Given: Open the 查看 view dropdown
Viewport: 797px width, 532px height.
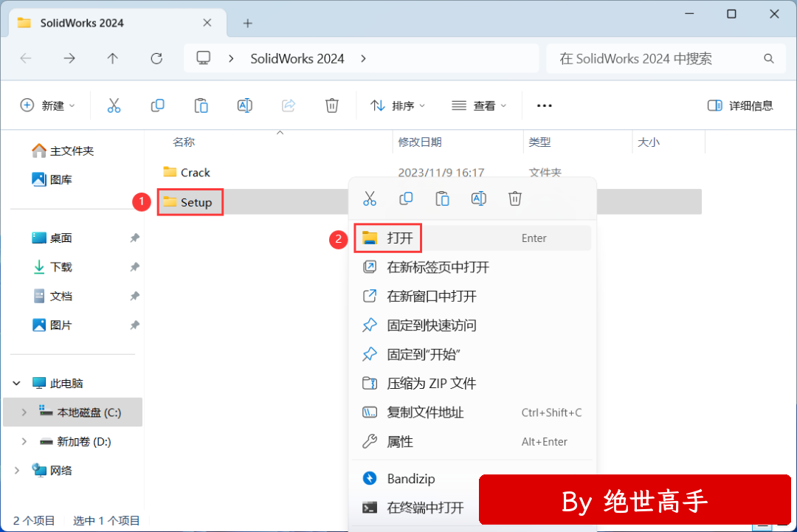Looking at the screenshot, I should (479, 106).
